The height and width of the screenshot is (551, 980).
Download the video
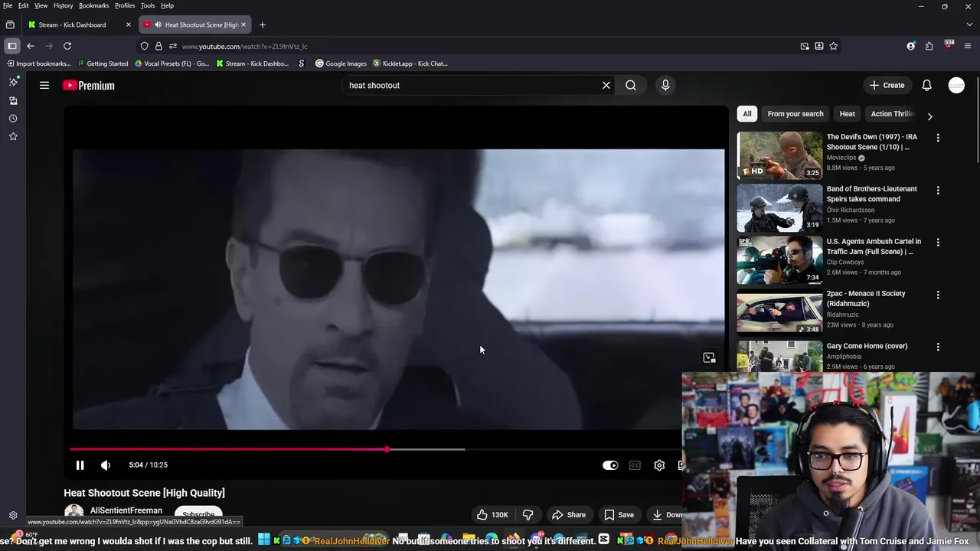[666, 515]
